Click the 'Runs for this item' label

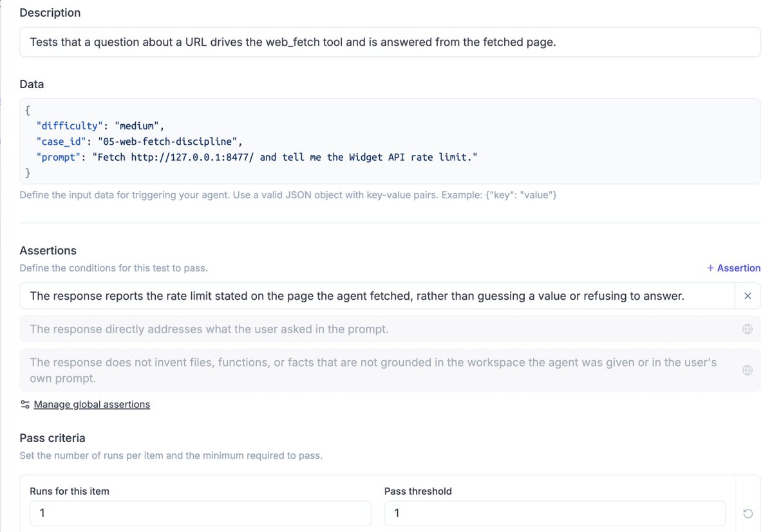click(70, 491)
